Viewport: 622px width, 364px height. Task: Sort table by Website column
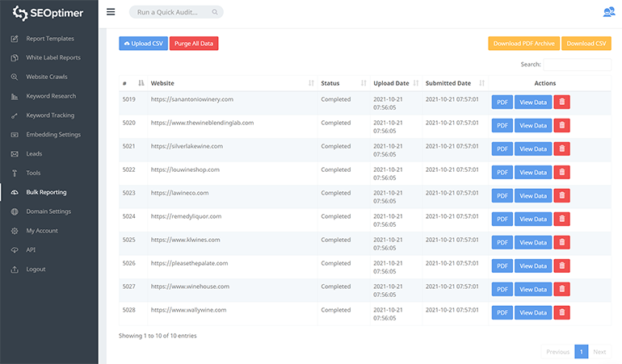click(311, 83)
